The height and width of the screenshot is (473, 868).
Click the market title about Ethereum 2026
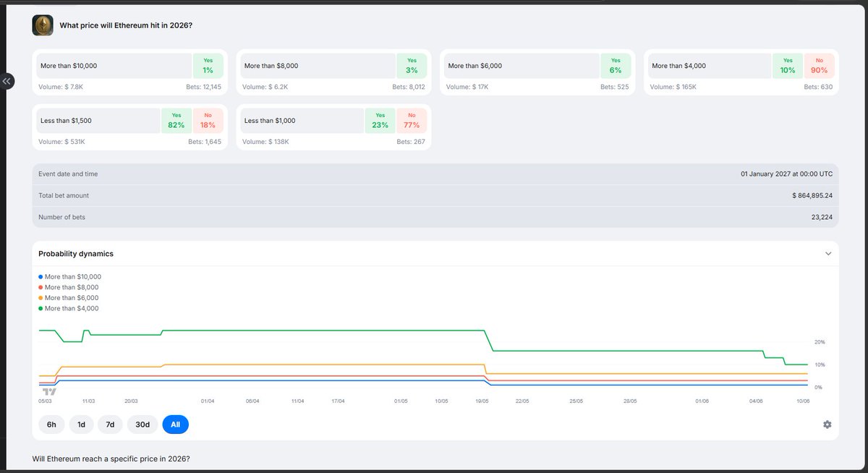click(126, 25)
